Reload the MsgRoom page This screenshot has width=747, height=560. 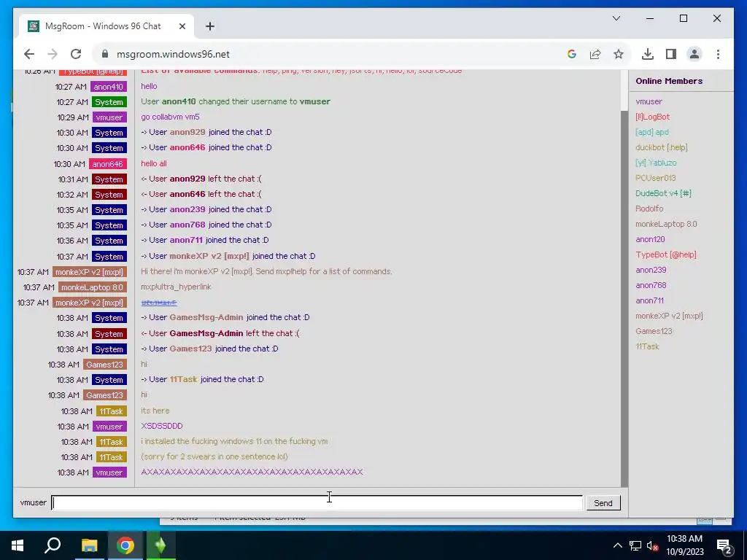coord(76,54)
